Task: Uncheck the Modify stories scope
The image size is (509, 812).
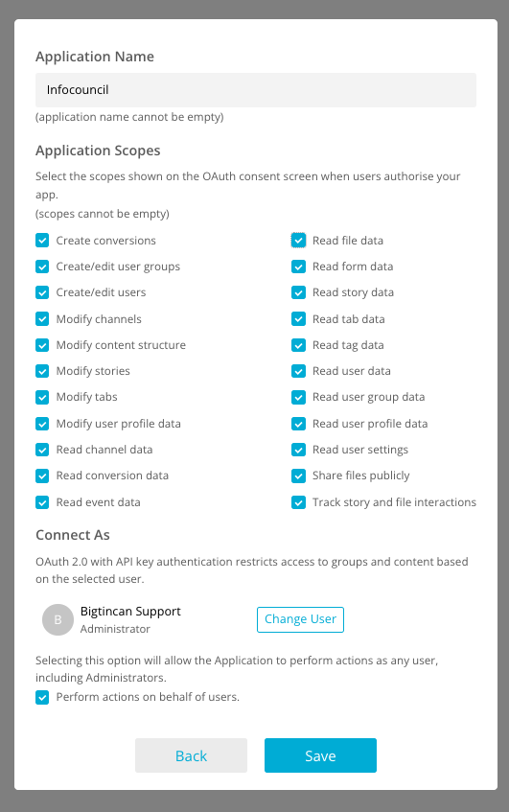Action: coord(42,371)
